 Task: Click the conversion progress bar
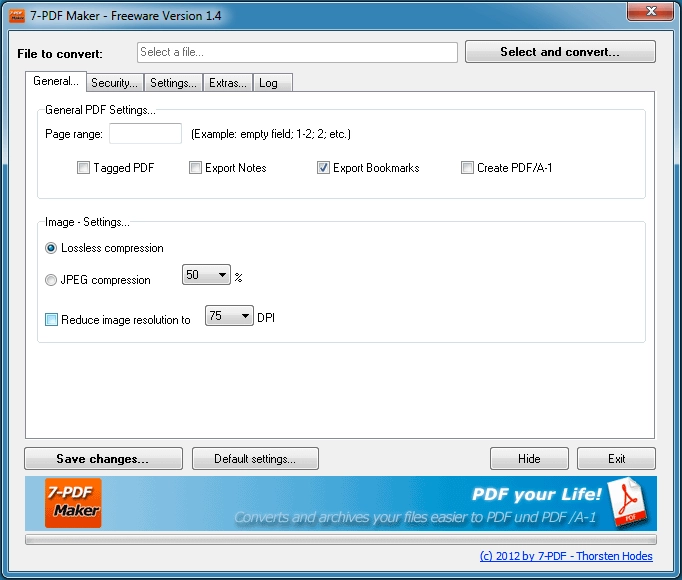click(341, 540)
